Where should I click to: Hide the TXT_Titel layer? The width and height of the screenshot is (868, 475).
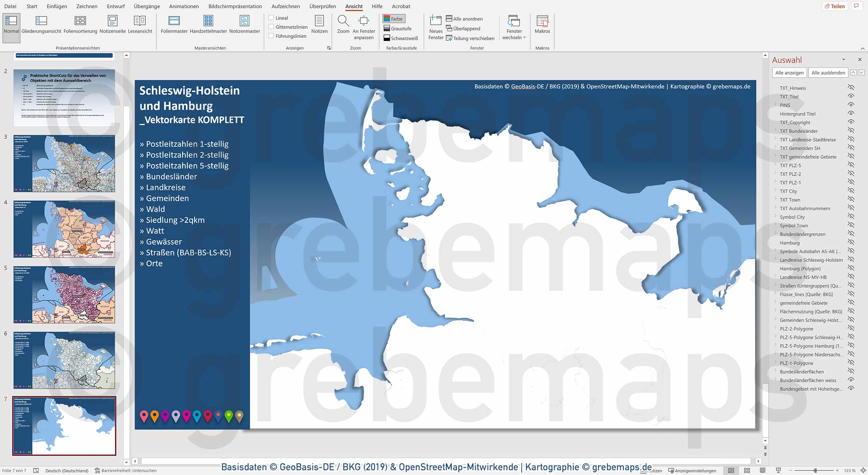[x=851, y=96]
